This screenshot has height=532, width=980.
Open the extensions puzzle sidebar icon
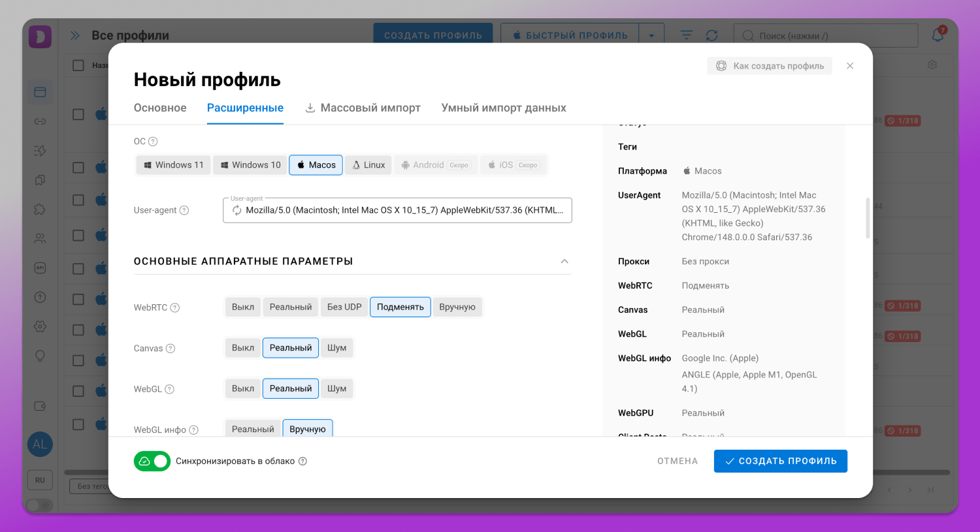coord(40,210)
